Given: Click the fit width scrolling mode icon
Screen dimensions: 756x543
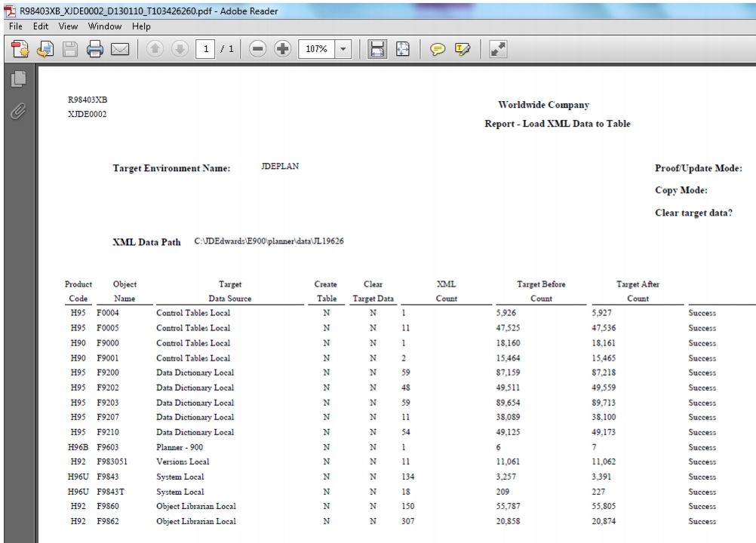Looking at the screenshot, I should coord(377,49).
